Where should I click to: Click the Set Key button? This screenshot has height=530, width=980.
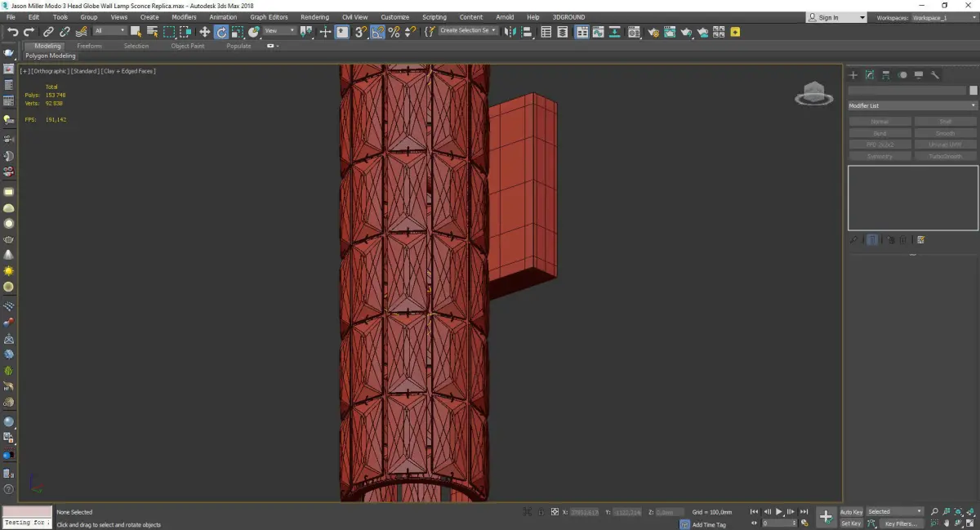tap(852, 523)
